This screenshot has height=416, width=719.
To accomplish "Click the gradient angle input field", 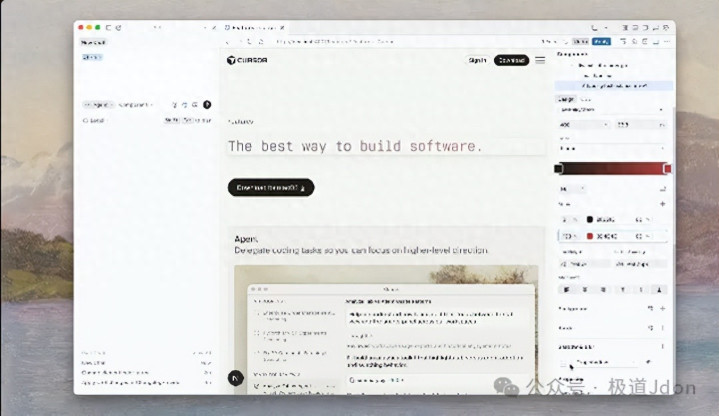I will click(572, 189).
